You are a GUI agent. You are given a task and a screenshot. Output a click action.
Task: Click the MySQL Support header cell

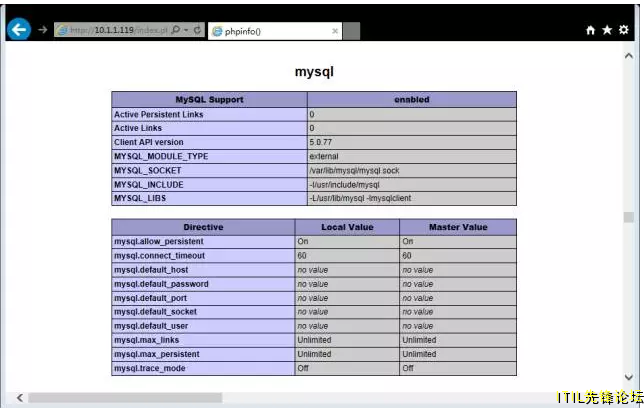click(209, 99)
